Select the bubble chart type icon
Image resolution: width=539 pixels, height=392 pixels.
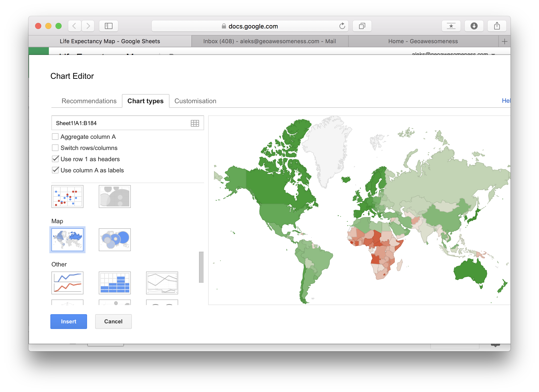[115, 197]
